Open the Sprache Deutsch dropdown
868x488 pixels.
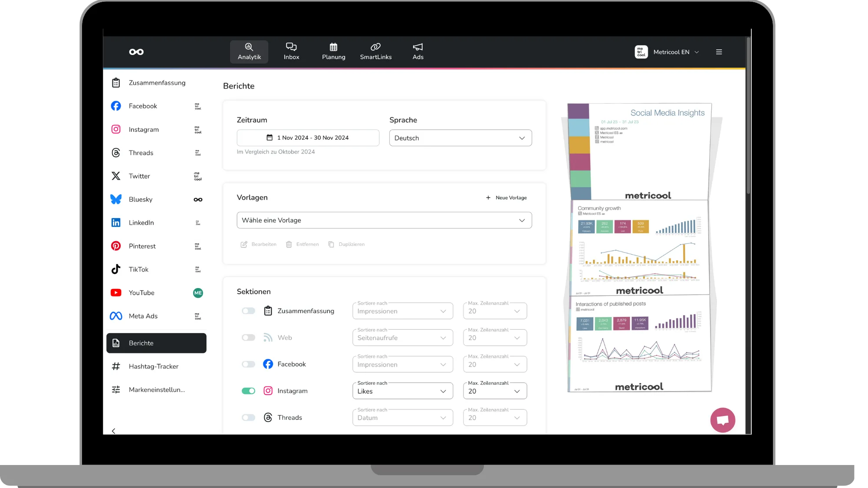tap(460, 138)
